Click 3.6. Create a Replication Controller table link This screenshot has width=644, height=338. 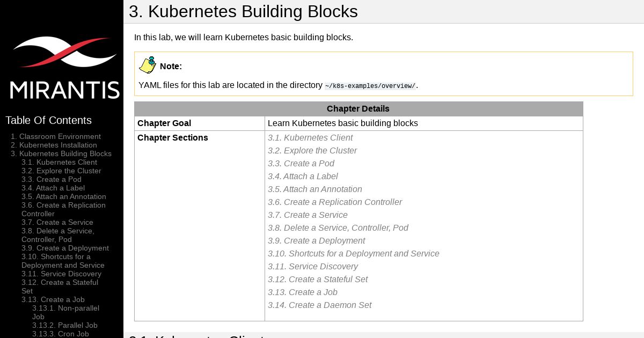pos(335,202)
